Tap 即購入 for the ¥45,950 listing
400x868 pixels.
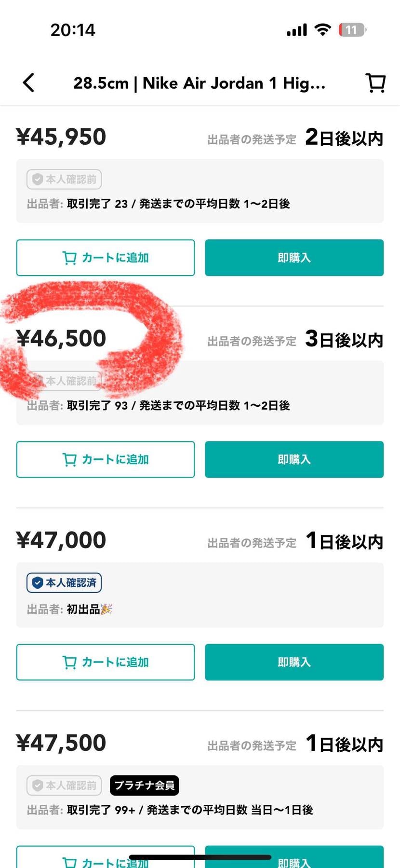(294, 258)
